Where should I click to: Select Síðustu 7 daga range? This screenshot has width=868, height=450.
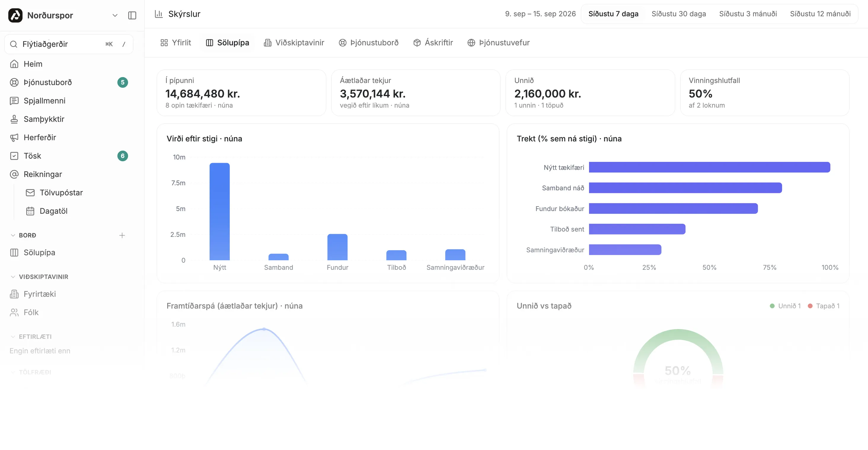tap(613, 14)
